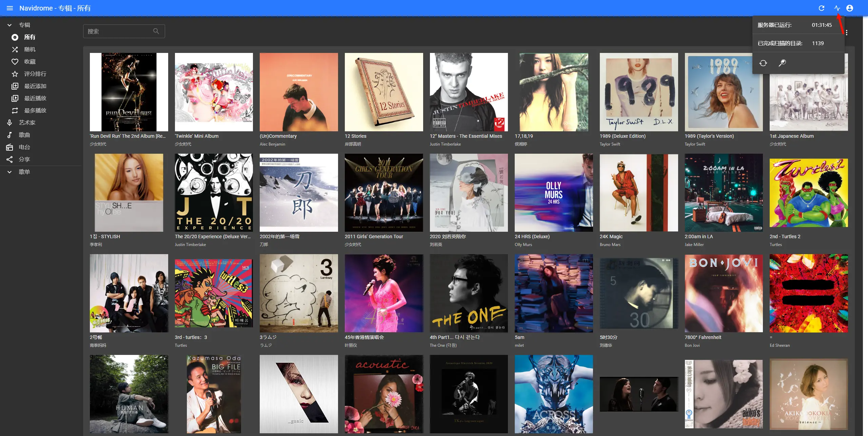
Task: Open the 2:00am in LA album cover
Action: [724, 193]
